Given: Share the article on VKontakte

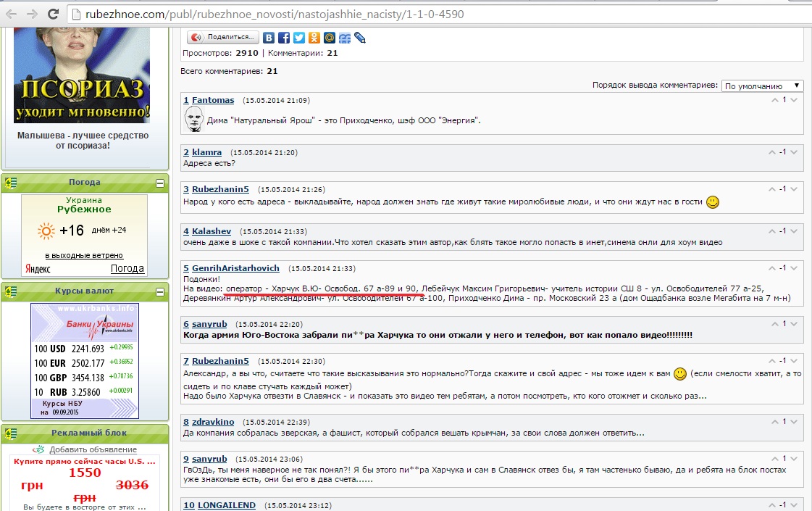Looking at the screenshot, I should (268, 38).
